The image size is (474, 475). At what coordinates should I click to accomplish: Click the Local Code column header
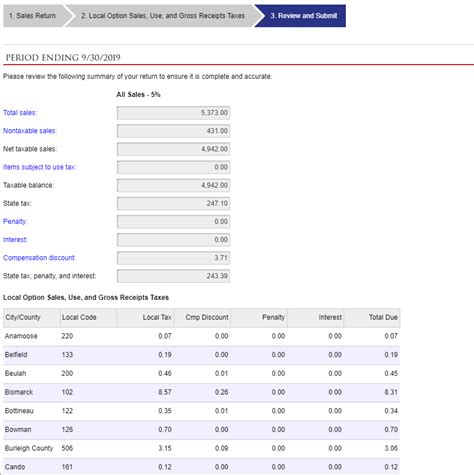click(x=89, y=317)
